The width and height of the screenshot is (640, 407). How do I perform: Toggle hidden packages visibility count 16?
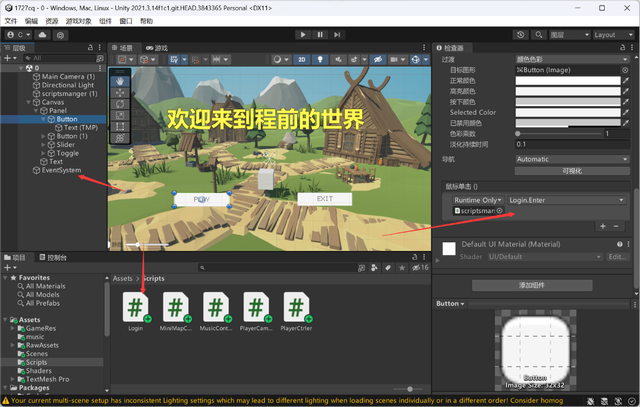point(420,268)
